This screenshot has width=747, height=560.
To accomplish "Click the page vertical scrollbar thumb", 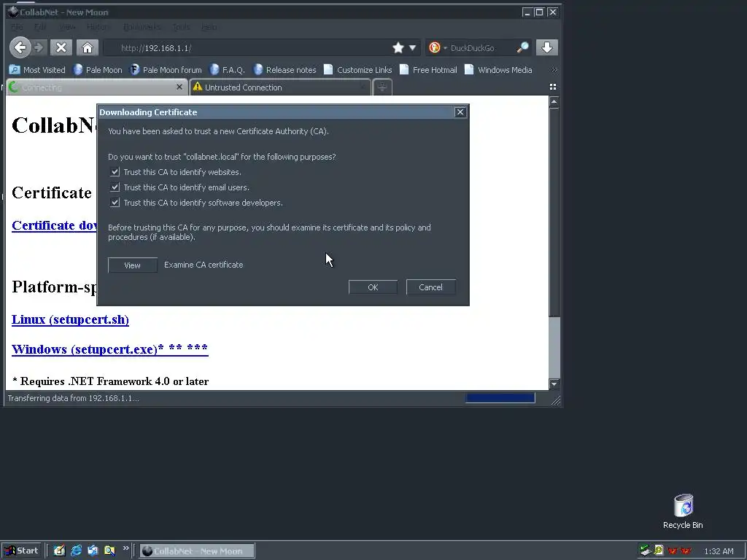I will [554, 212].
